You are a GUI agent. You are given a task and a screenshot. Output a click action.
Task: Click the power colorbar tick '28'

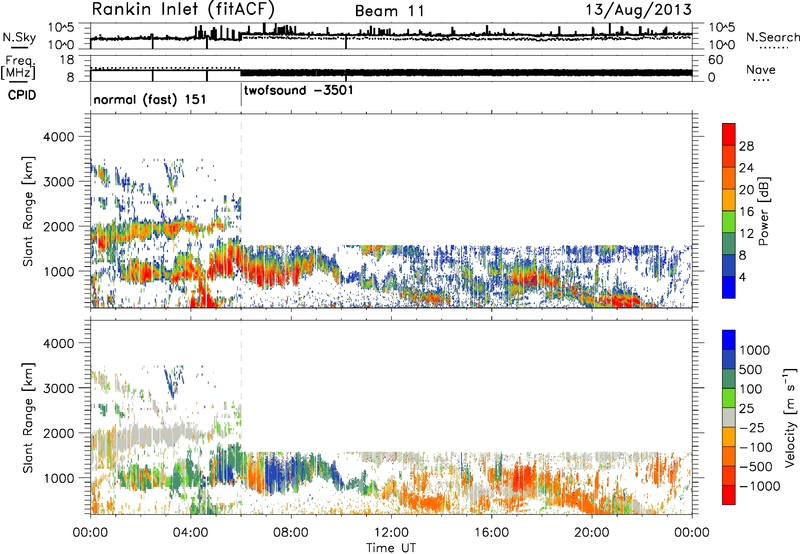[746, 146]
